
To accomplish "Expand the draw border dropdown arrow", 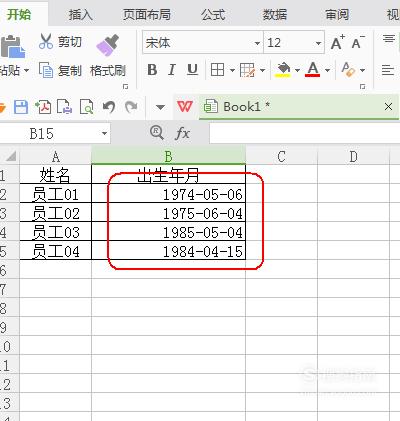I will pyautogui.click(x=262, y=70).
